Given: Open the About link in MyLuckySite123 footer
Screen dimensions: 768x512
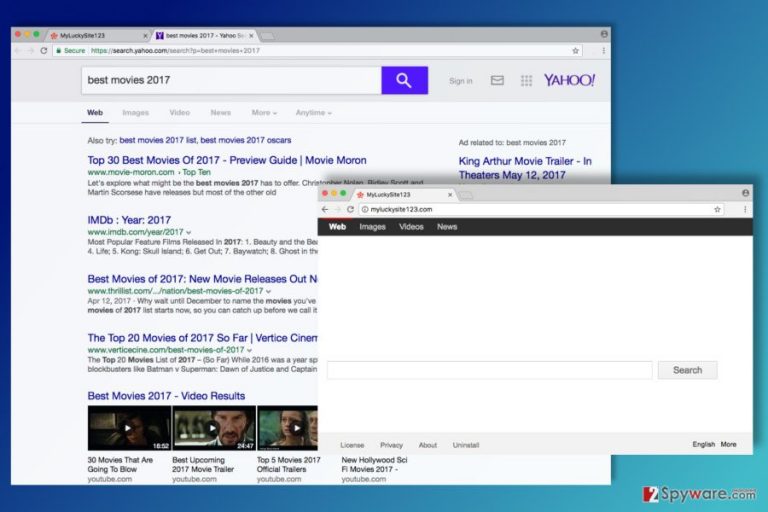Looking at the screenshot, I should [x=428, y=445].
